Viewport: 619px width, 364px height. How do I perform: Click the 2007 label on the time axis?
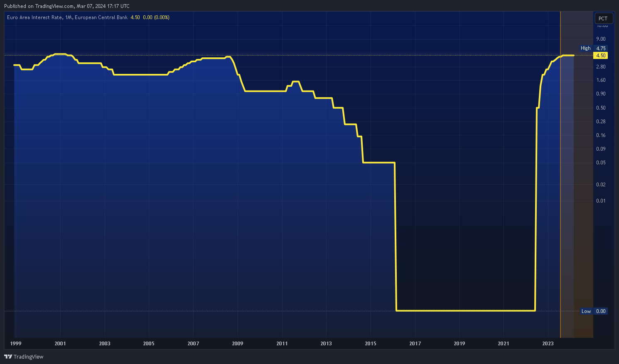[193, 344]
